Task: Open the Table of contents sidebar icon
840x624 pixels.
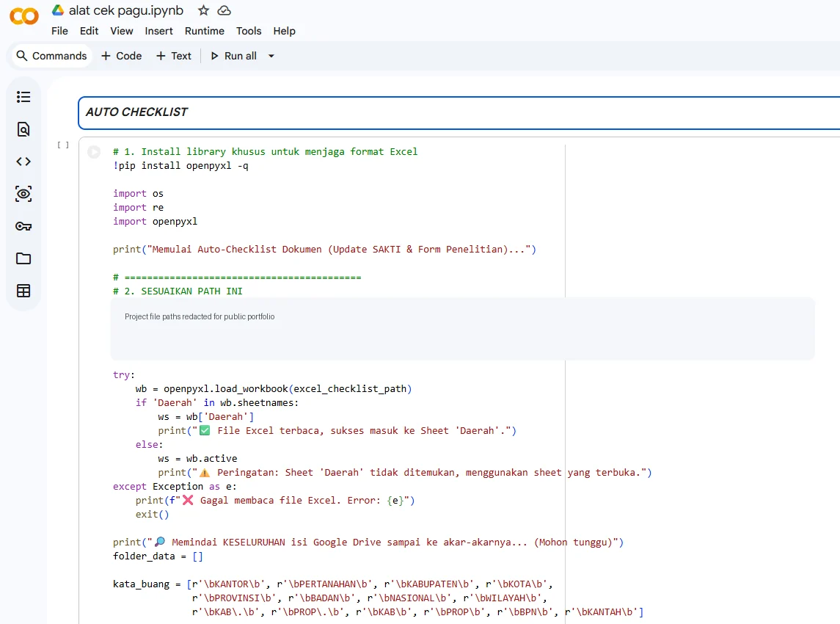Action: 23,97
